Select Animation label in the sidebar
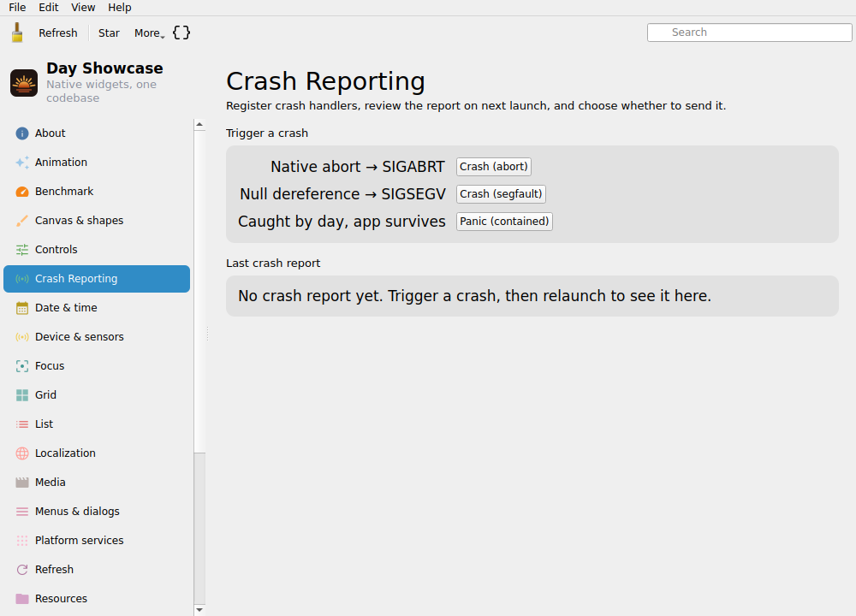This screenshot has height=616, width=856. pos(61,162)
